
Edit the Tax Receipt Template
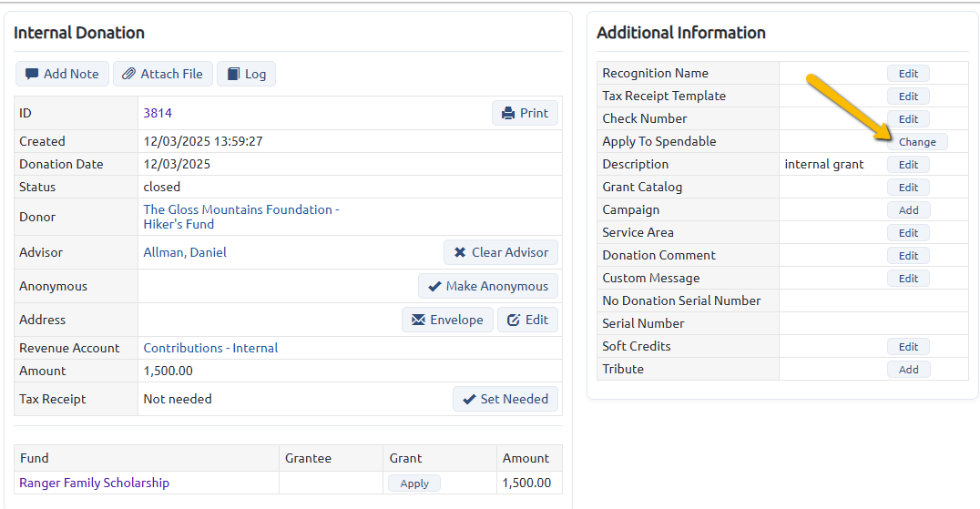coord(908,97)
